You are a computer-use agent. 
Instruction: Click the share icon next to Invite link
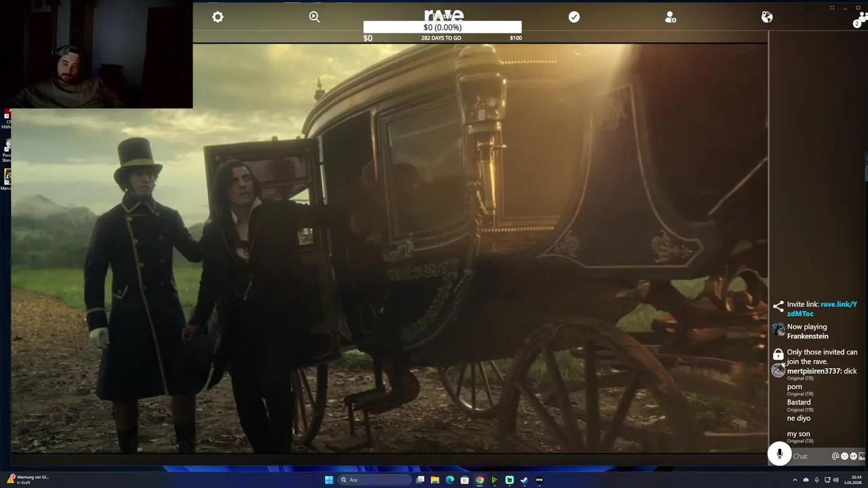778,306
